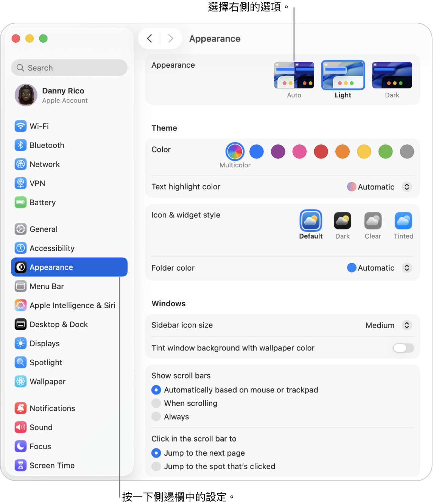This screenshot has height=504, width=433.
Task: Open the Wallpaper flower icon
Action: click(20, 381)
